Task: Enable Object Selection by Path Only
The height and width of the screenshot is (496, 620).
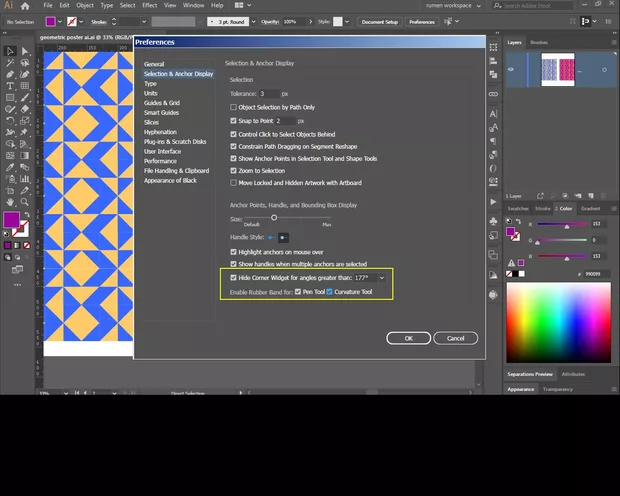Action: pyautogui.click(x=233, y=107)
